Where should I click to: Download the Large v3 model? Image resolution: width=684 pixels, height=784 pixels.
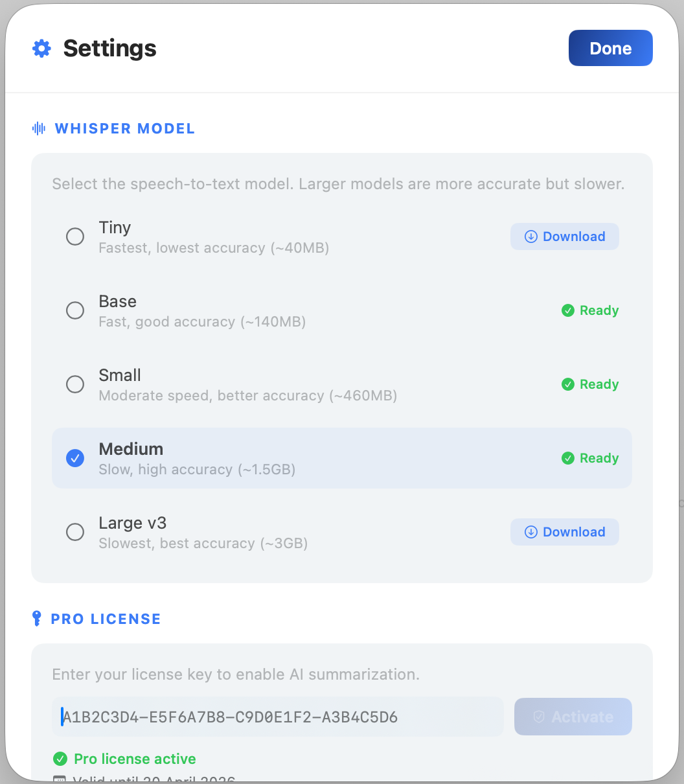pos(565,532)
